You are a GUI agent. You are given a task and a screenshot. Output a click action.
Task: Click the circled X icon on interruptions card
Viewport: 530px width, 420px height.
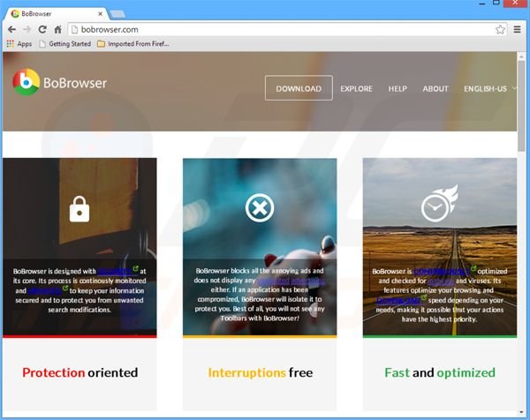[260, 207]
